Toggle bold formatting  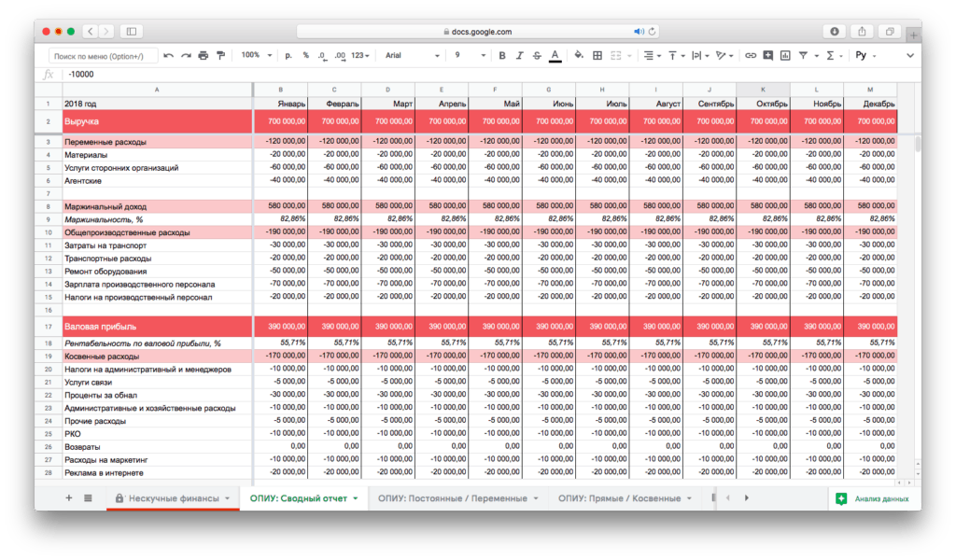pos(502,55)
